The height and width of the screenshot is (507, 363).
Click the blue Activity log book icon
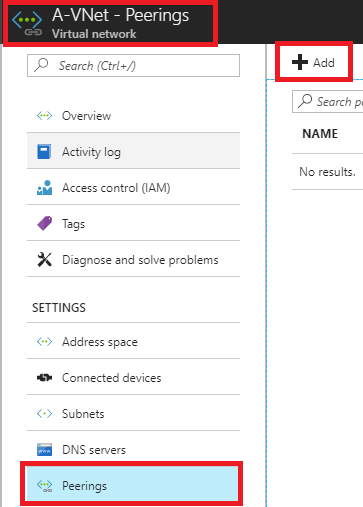click(44, 152)
